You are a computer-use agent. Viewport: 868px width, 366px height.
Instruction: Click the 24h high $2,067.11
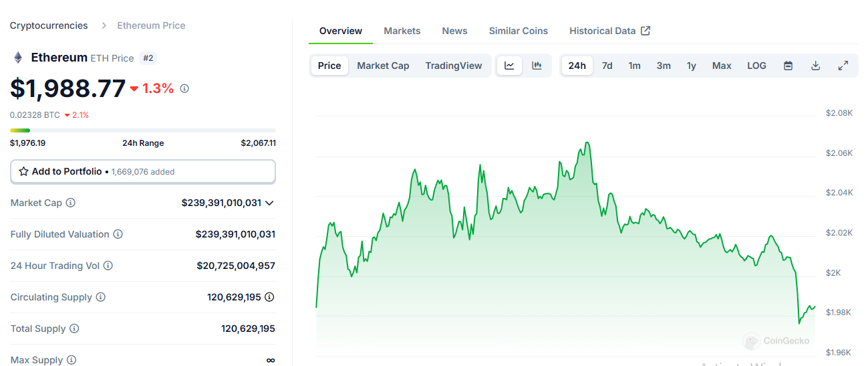click(259, 143)
